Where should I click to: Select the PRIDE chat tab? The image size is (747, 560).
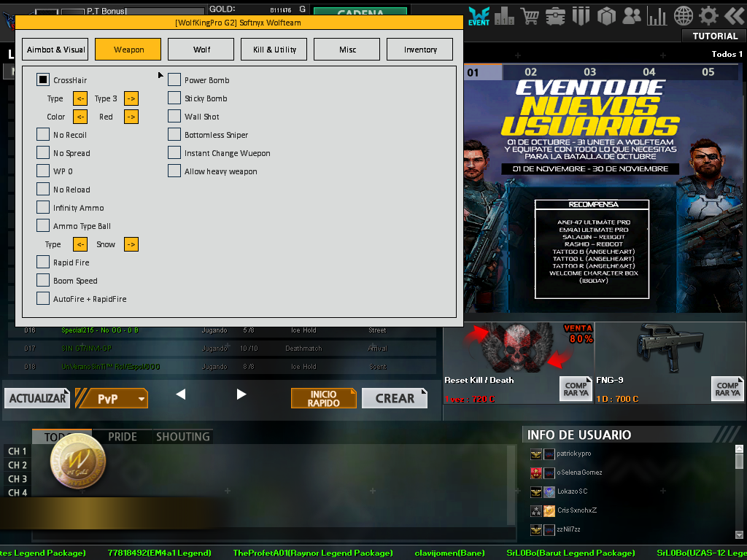click(123, 437)
